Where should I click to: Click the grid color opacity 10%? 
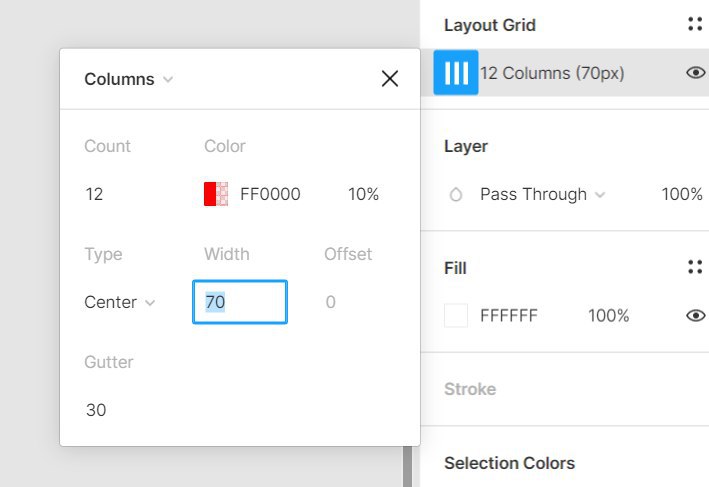click(x=364, y=194)
